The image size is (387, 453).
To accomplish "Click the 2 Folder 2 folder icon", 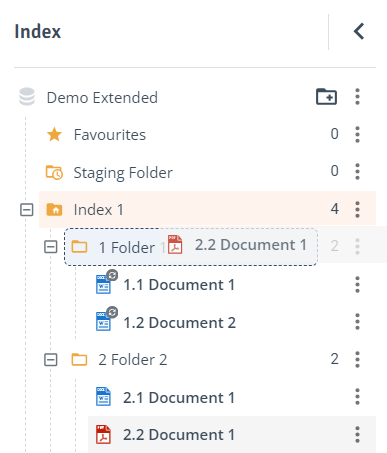I will pos(79,360).
